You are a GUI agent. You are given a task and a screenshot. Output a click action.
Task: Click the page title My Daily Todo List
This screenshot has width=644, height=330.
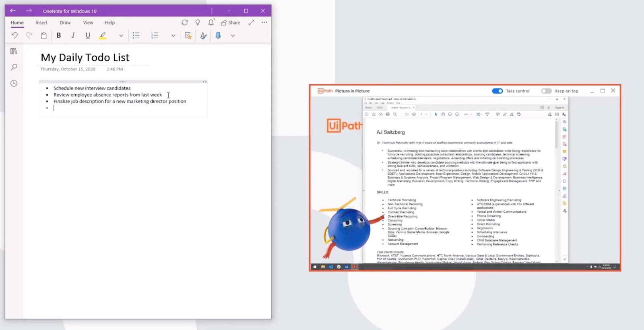[85, 57]
